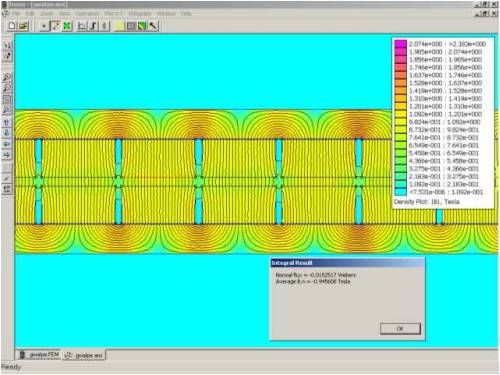This screenshot has width=500, height=375.
Task: Click the magenta legend color swatch
Action: point(401,44)
